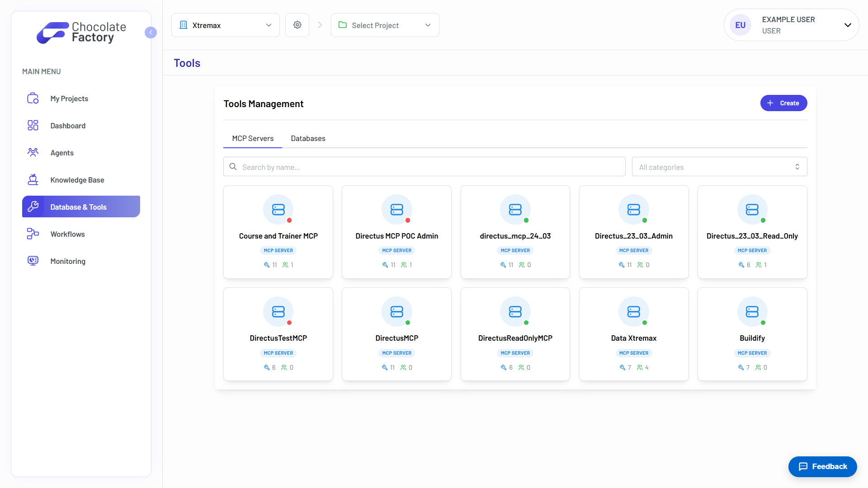This screenshot has height=488, width=868.
Task: Open Knowledge Base from the sidebar
Action: point(81,180)
